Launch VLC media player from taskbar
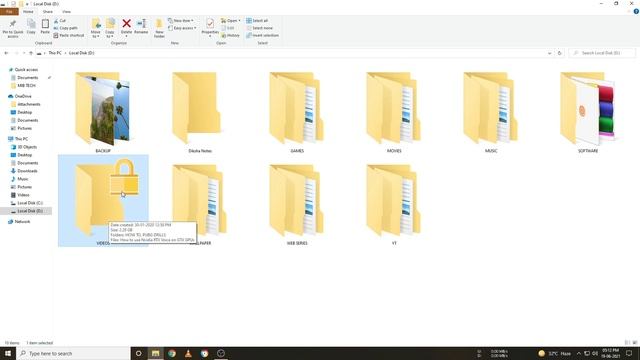This screenshot has height=360, width=640. pyautogui.click(x=188, y=353)
